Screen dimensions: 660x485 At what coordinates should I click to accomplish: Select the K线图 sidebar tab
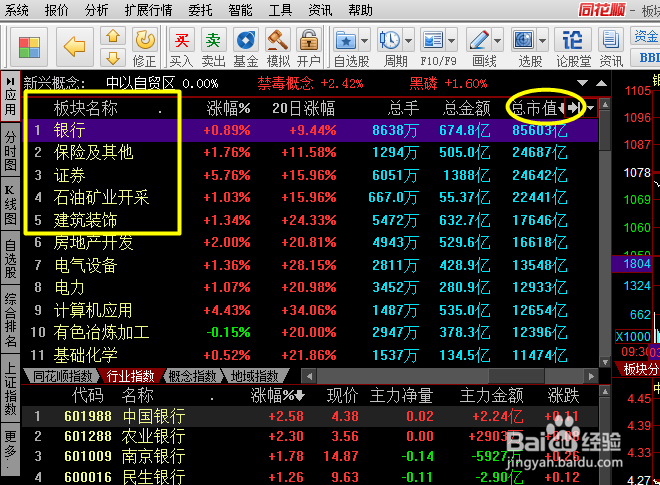10,205
